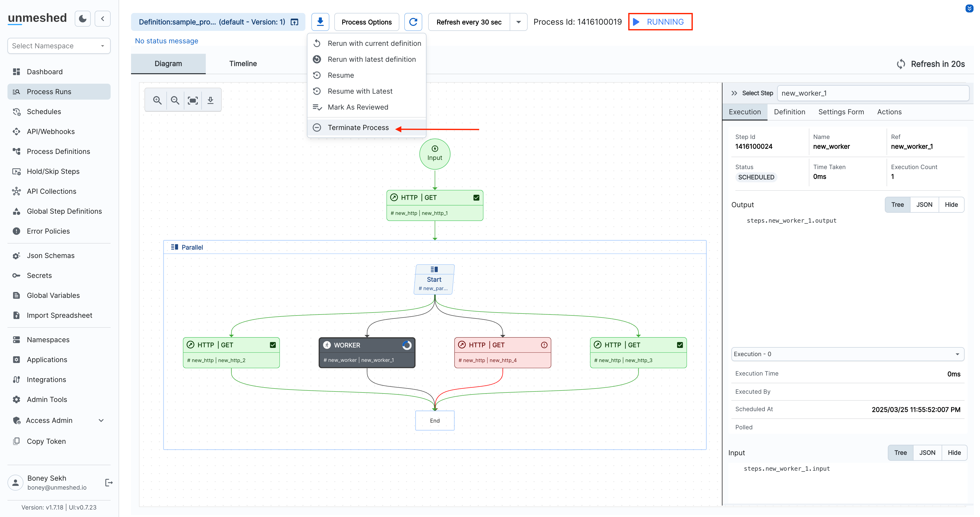Toggle dark mode with the moon icon
This screenshot has height=517, width=980.
tap(82, 18)
